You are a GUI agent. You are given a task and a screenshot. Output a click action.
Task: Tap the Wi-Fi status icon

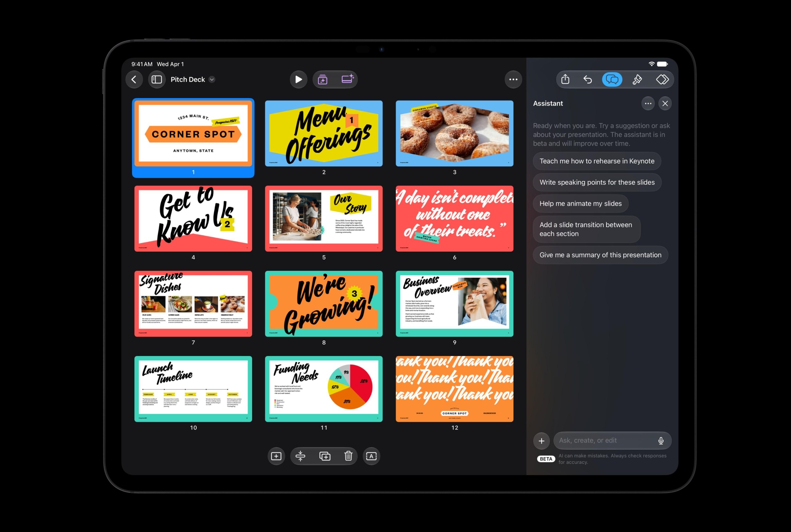pyautogui.click(x=651, y=64)
